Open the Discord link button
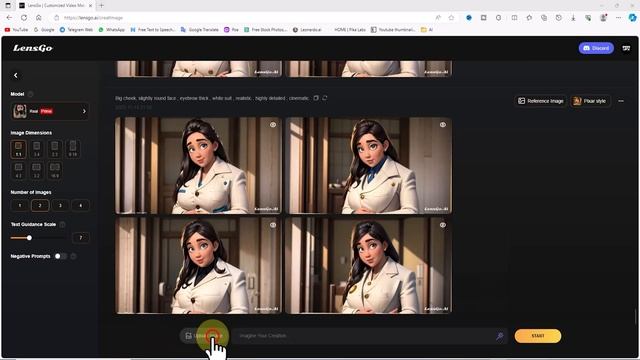The width and height of the screenshot is (640, 360). tap(596, 48)
